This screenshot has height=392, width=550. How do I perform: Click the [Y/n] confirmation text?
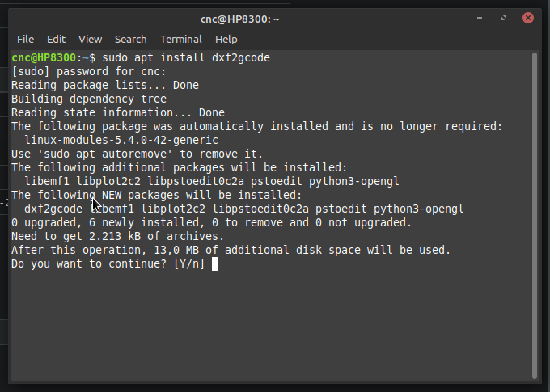[x=189, y=264]
